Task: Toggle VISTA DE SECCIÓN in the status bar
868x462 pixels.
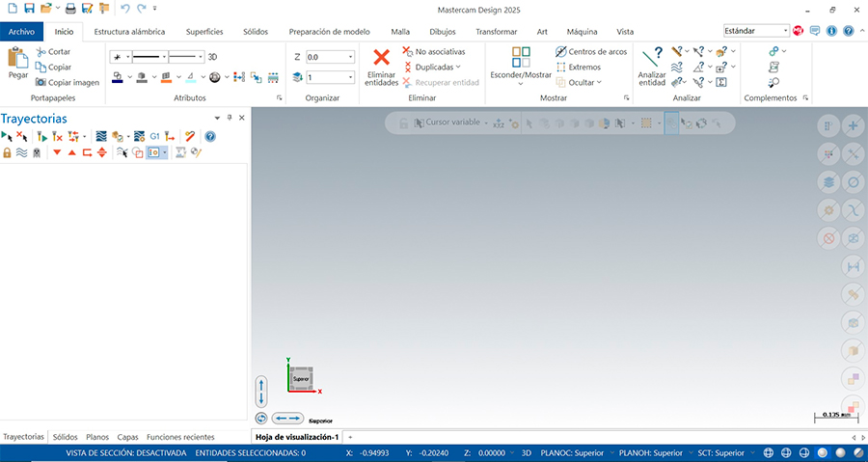Action: (x=125, y=452)
